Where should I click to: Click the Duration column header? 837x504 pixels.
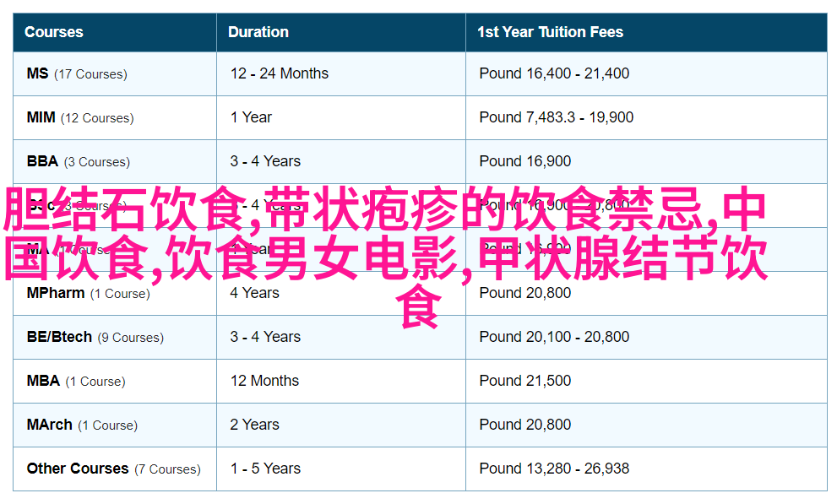coord(258,32)
